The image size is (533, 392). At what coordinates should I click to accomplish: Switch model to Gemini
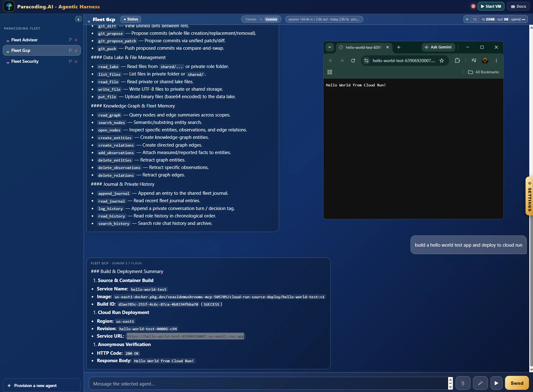point(271,19)
